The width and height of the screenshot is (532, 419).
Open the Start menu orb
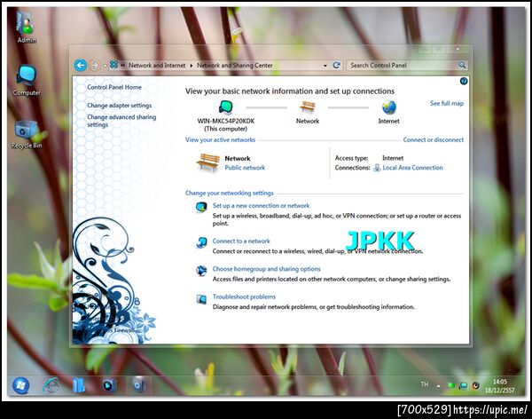[x=20, y=385]
